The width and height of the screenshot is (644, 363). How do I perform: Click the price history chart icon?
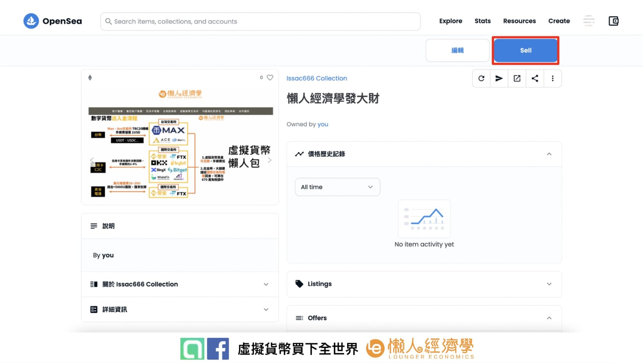click(x=299, y=154)
